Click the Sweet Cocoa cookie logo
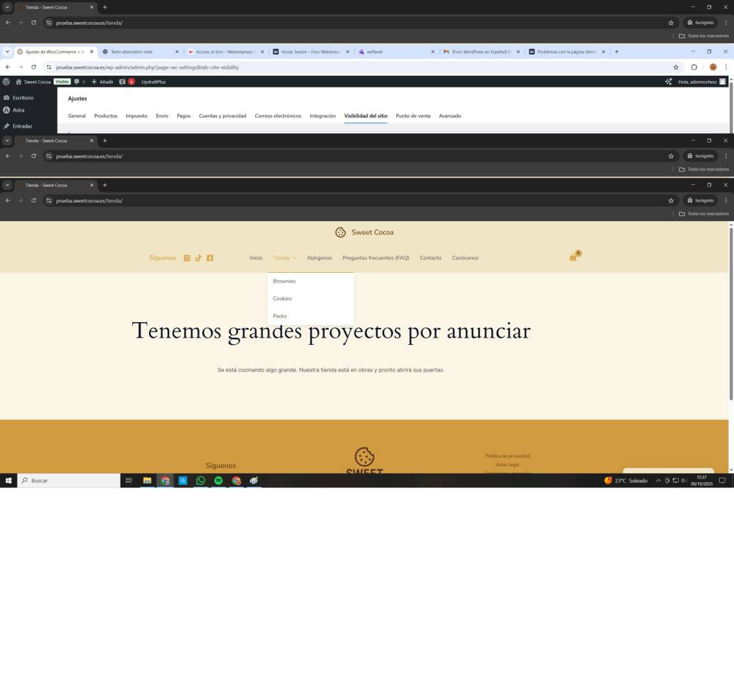Image resolution: width=734 pixels, height=700 pixels. [x=340, y=233]
